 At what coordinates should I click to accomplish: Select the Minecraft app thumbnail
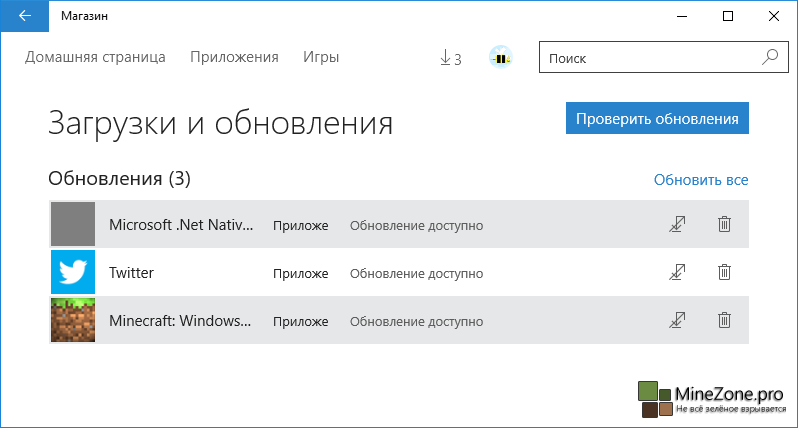pos(73,320)
